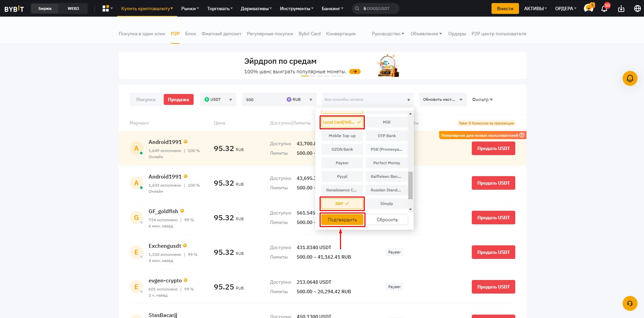644x318 pixels.
Task: Open the Объявления dropdown
Action: [426, 34]
